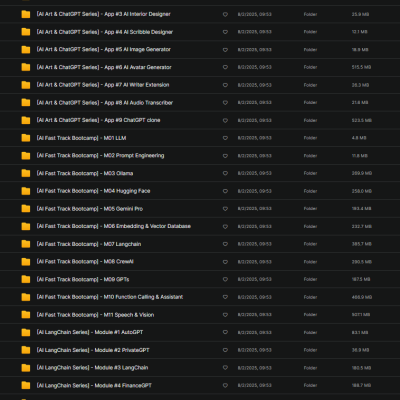Favorite the M04 Hugging Face folder
This screenshot has height=400, width=400.
tap(225, 191)
